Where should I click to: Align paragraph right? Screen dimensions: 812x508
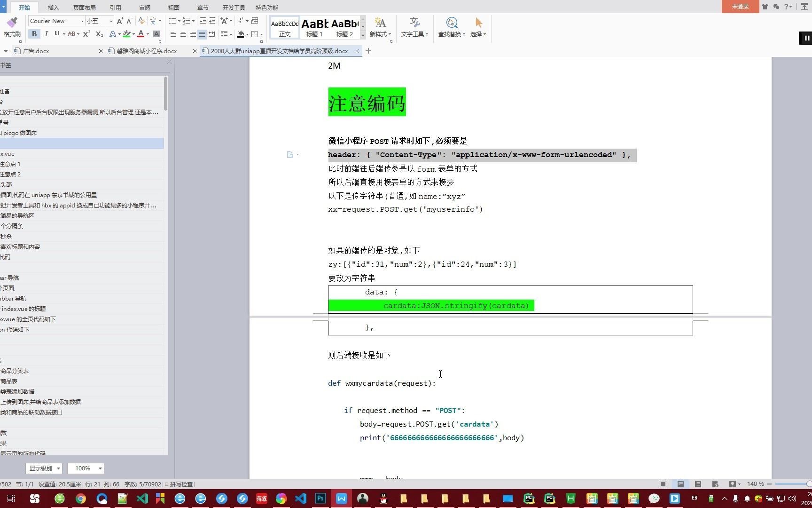tap(193, 34)
